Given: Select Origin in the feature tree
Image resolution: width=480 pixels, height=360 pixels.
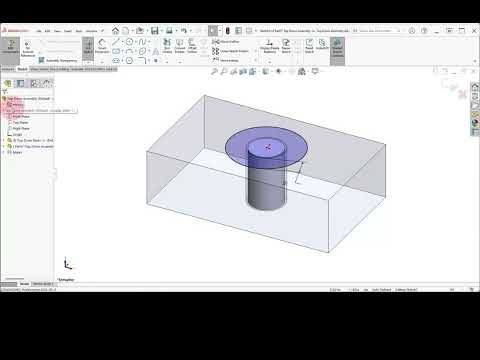Looking at the screenshot, I should pyautogui.click(x=15, y=134).
